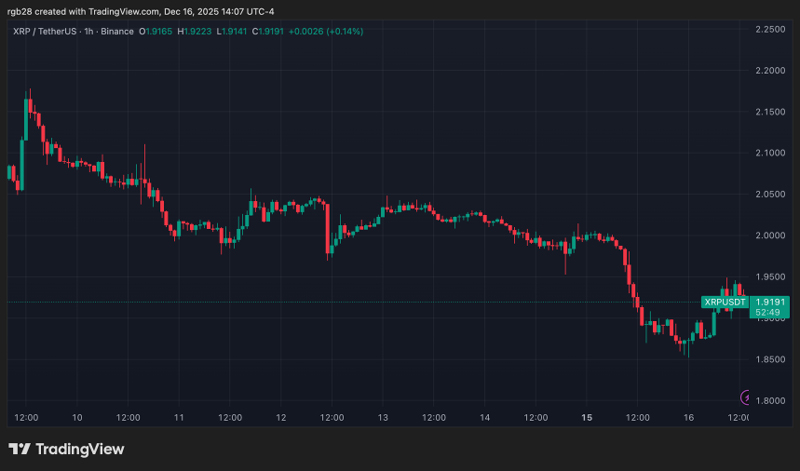Click the 2.0000 price axis label

pos(771,235)
